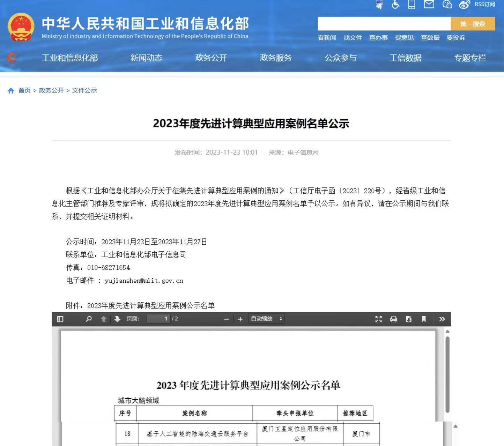Select the Weibo icon in the header
The height and width of the screenshot is (446, 504).
tap(464, 5)
